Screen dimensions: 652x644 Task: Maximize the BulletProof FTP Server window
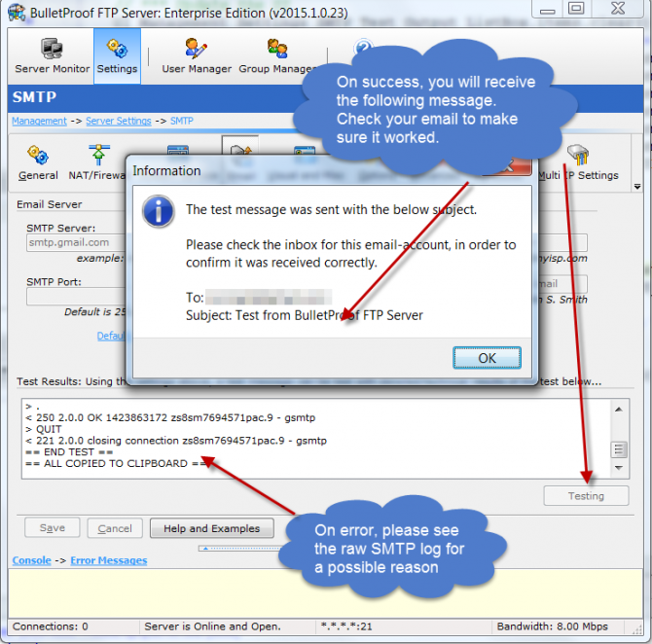[576, 9]
